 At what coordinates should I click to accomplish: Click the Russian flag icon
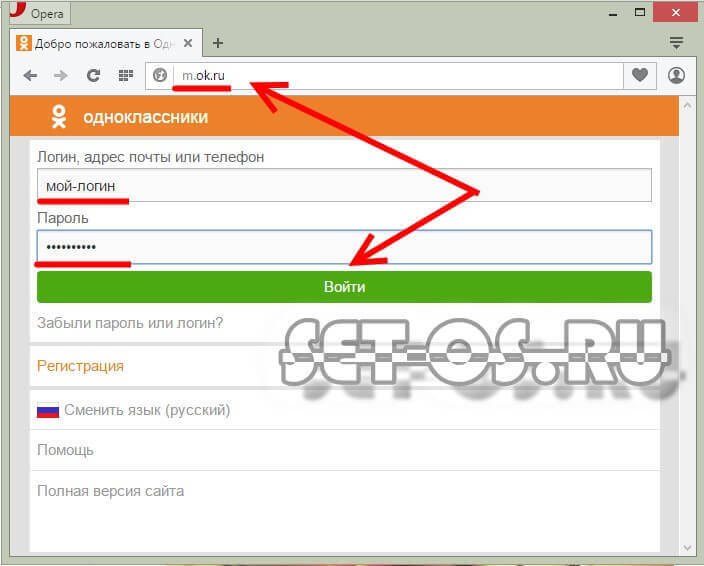(48, 410)
